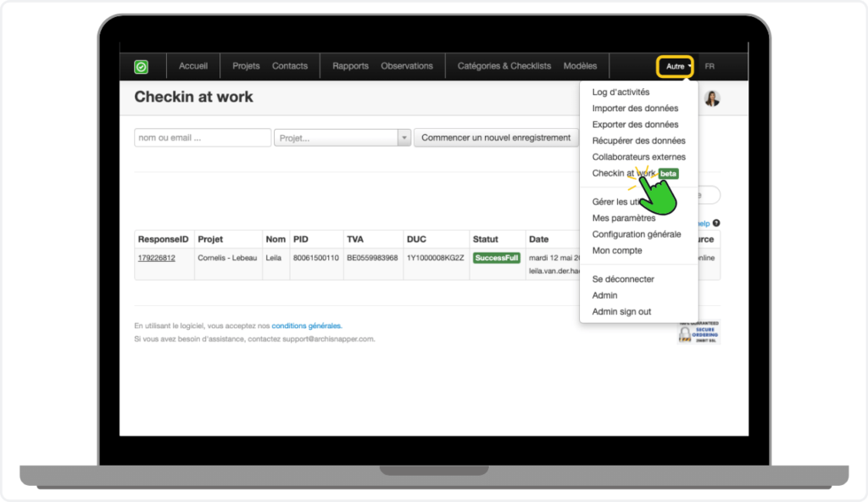Select Importer des données
Viewport: 868px width, 502px height.
635,108
